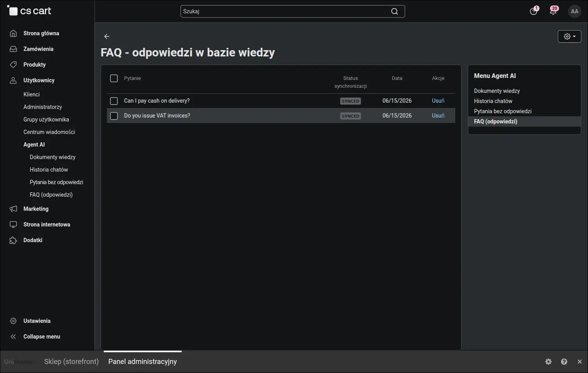Check the 'Do you issue VAT invoices?' row
Image resolution: width=588 pixels, height=373 pixels.
[x=114, y=116]
